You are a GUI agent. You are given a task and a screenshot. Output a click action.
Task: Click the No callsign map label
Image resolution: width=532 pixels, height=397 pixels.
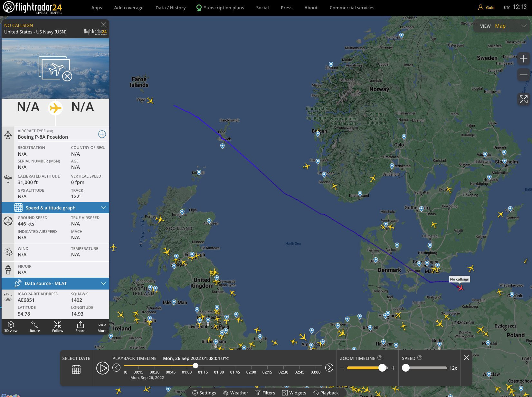pos(460,279)
